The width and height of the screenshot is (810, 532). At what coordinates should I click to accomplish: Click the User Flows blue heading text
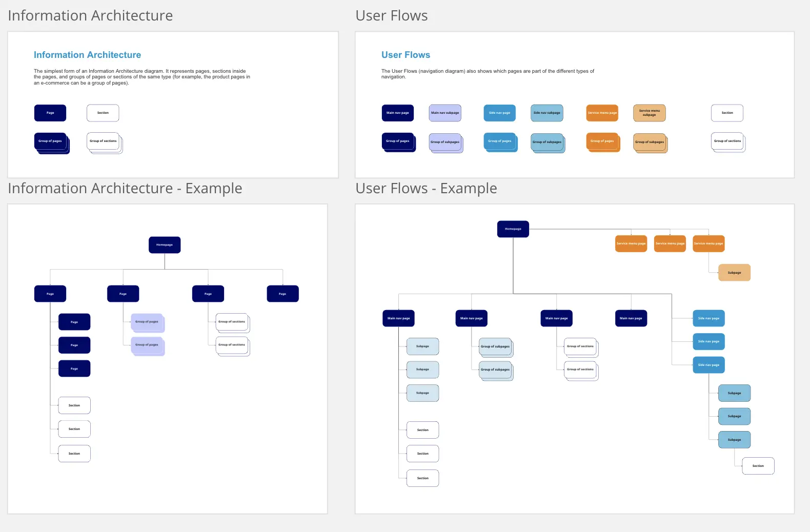pos(406,55)
